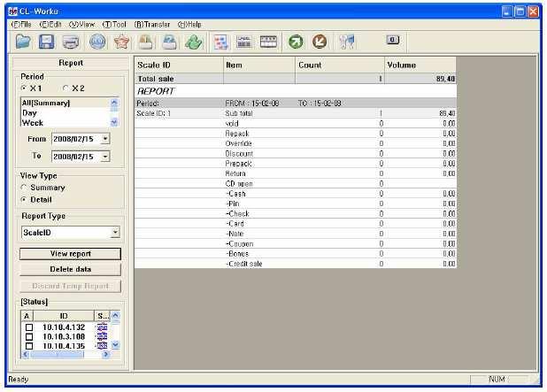This screenshot has width=547, height=392.
Task: Click the Scale ID column header
Action: pyautogui.click(x=179, y=65)
